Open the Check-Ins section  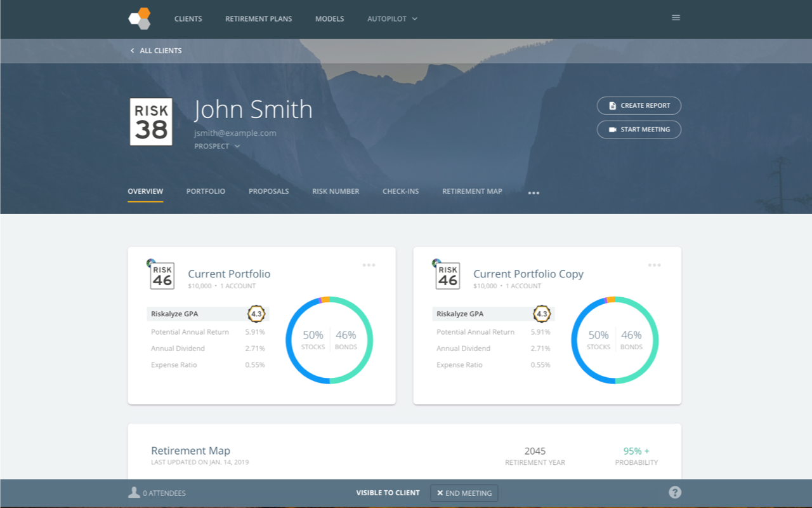coord(400,191)
